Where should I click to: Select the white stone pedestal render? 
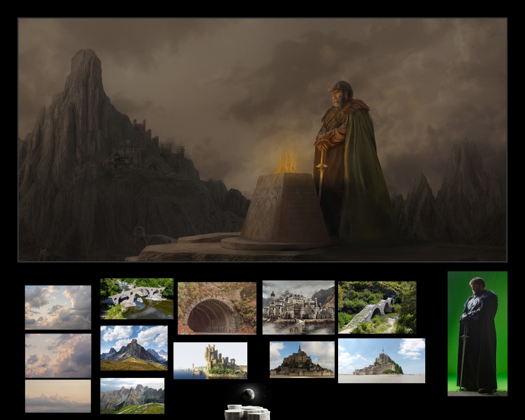click(247, 412)
